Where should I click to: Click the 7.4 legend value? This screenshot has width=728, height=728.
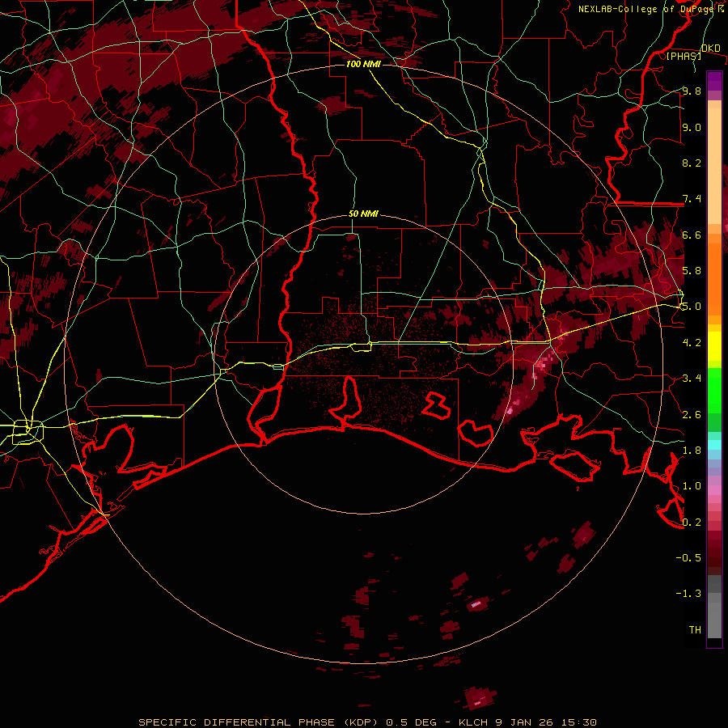pos(692,199)
